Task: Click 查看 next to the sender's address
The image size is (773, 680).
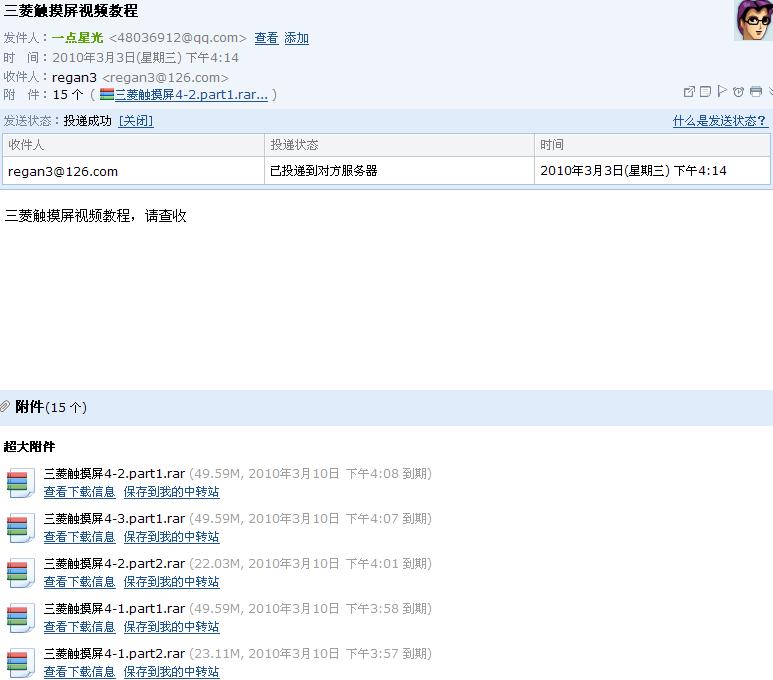Action: point(266,38)
